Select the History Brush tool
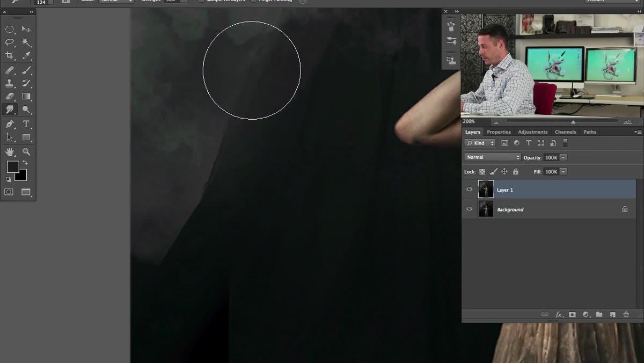Image resolution: width=644 pixels, height=363 pixels. (x=26, y=83)
